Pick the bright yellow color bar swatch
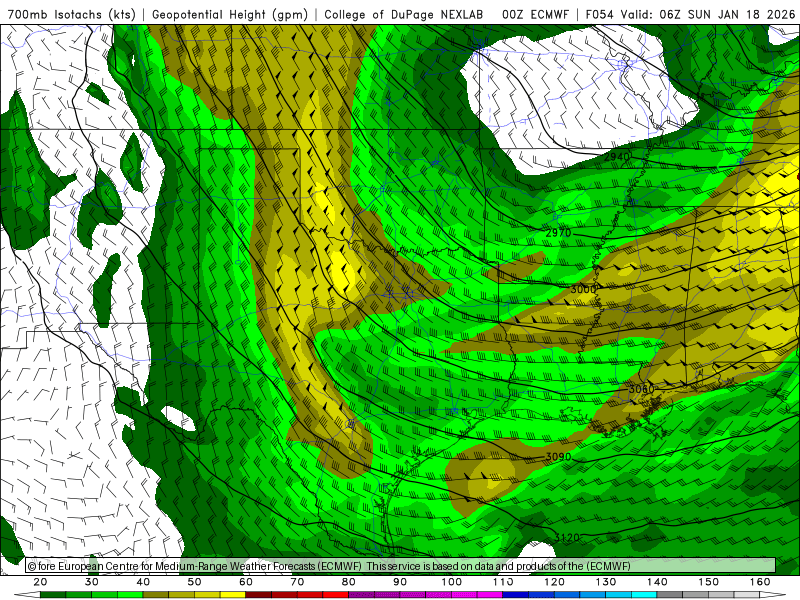 233,595
